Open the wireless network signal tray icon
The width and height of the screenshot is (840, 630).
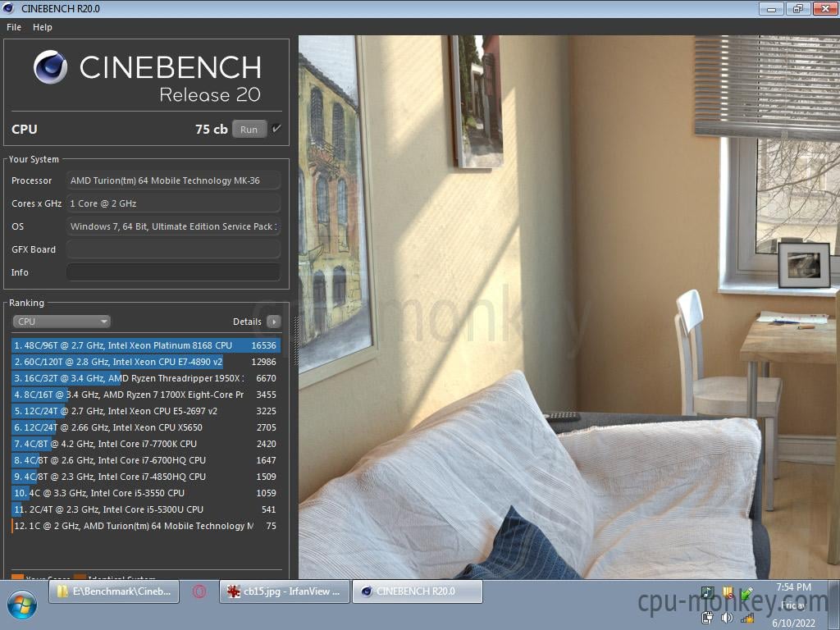(747, 618)
